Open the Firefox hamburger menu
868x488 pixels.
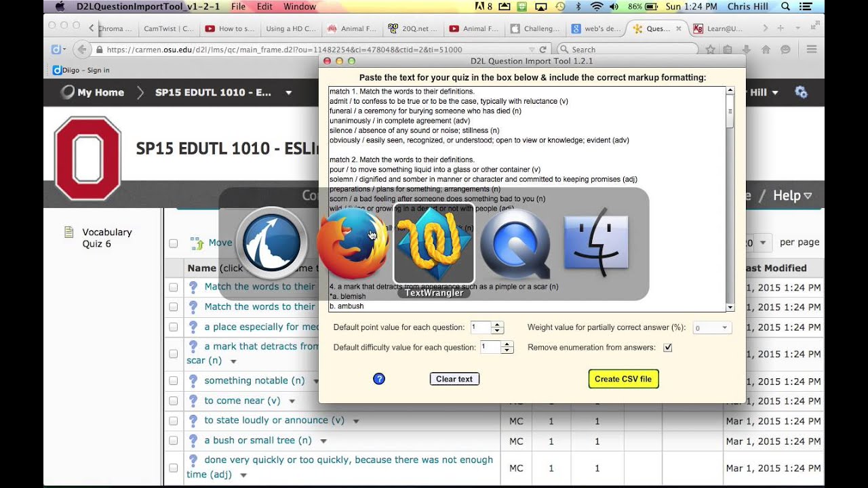click(810, 49)
